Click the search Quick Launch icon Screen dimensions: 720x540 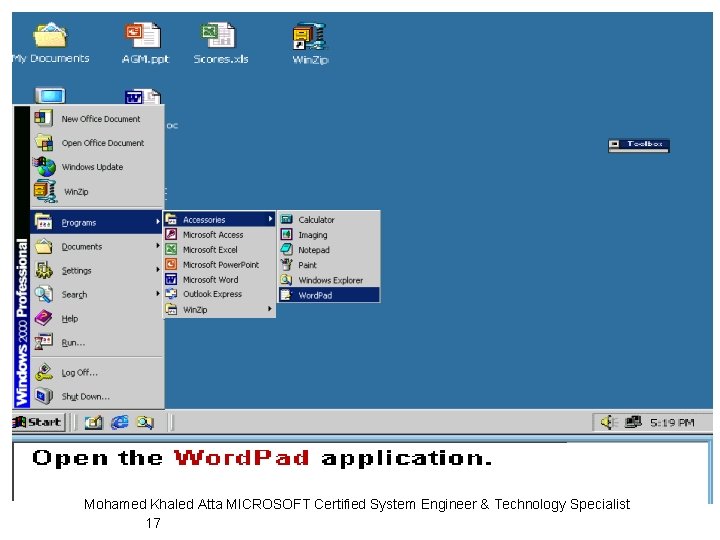[x=145, y=422]
